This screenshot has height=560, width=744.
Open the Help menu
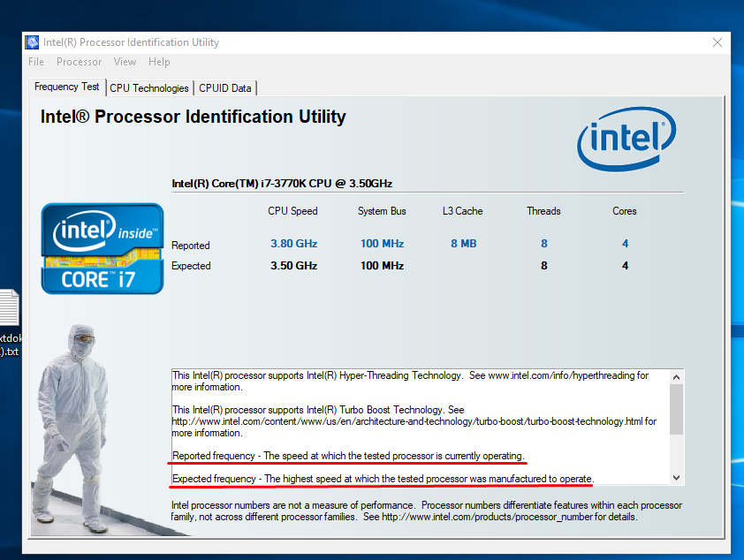(x=159, y=62)
